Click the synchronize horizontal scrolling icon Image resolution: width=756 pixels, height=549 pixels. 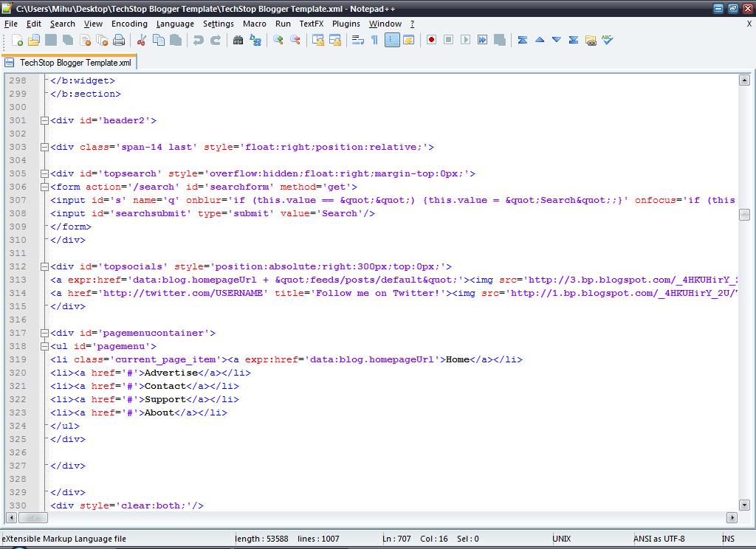pos(335,41)
